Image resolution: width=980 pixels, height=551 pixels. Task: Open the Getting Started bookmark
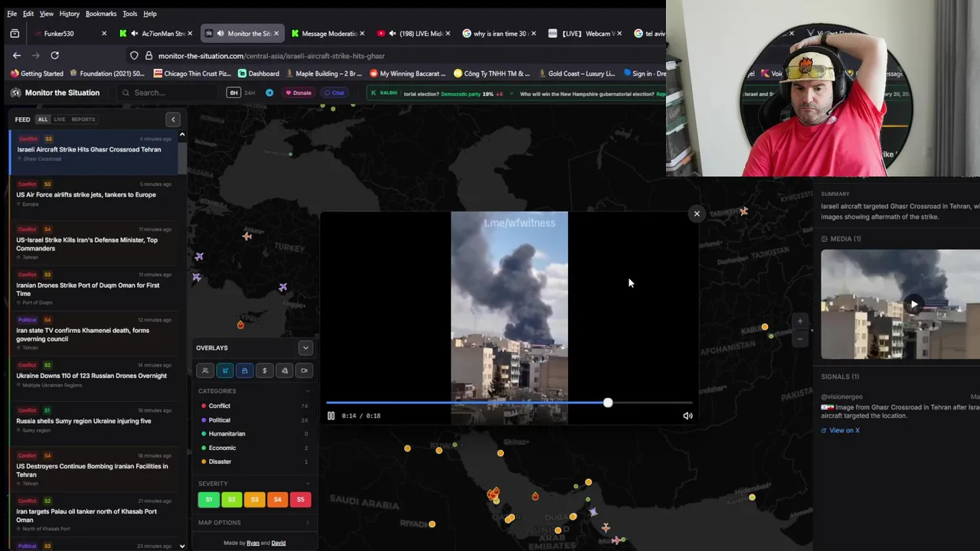click(x=37, y=73)
